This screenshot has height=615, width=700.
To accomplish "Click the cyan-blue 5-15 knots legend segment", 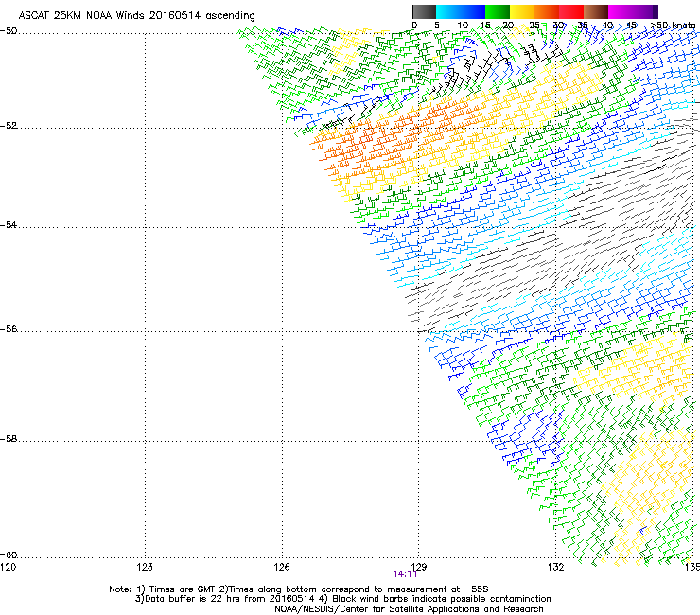I will click(461, 11).
